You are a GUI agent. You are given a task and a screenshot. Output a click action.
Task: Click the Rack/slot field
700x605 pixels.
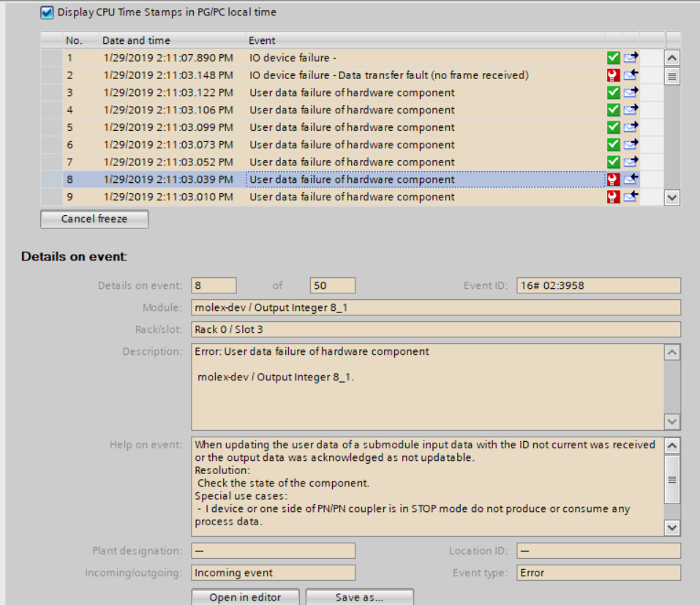click(436, 329)
